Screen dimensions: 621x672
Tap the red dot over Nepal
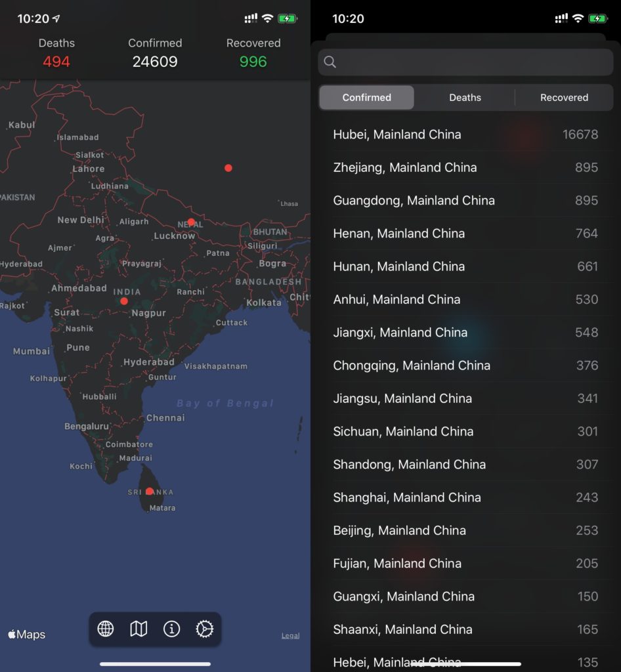click(x=191, y=222)
